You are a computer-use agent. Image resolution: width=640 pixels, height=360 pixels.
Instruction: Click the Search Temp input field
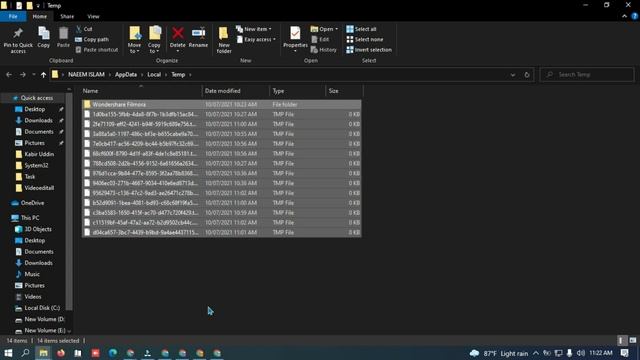(x=587, y=75)
